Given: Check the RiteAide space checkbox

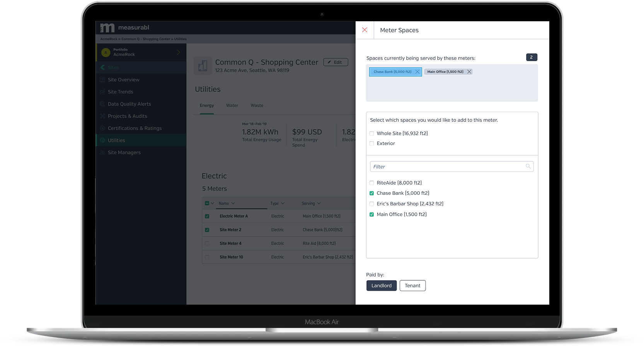Looking at the screenshot, I should 371,183.
